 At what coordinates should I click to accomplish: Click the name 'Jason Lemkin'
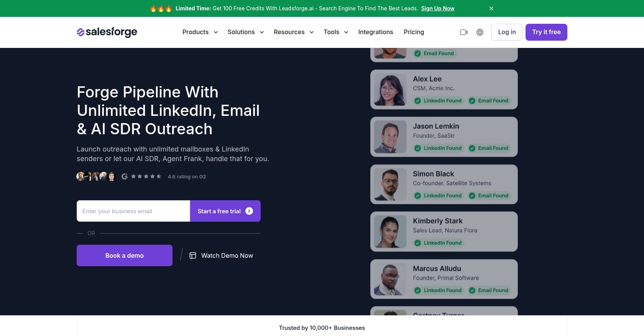coord(436,126)
